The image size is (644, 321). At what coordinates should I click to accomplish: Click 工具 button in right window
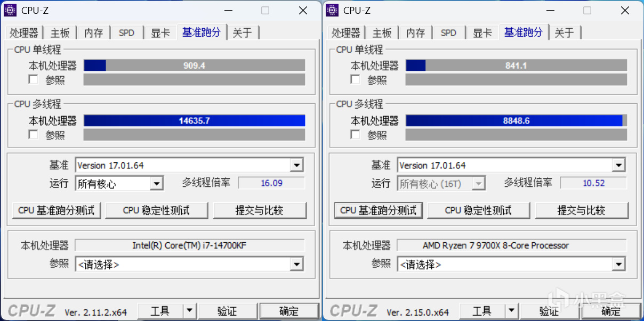coord(482,311)
